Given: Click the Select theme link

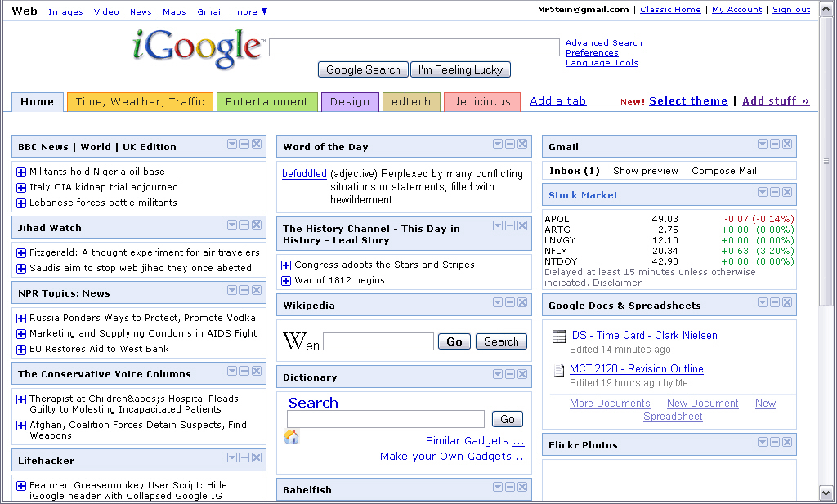Looking at the screenshot, I should pos(688,100).
